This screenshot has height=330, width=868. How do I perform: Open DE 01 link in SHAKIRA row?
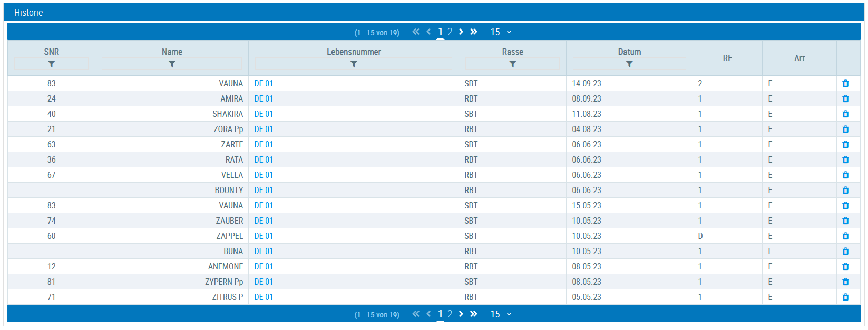(x=264, y=114)
